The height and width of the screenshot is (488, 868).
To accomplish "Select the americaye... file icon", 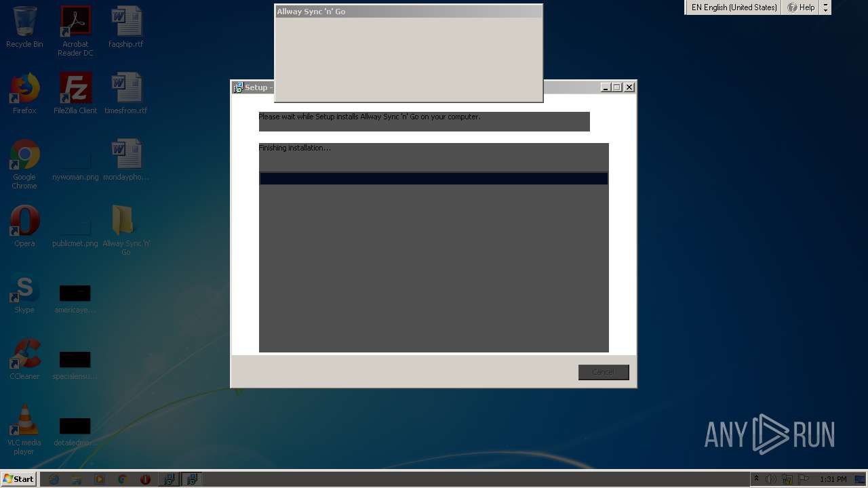I will click(75, 298).
